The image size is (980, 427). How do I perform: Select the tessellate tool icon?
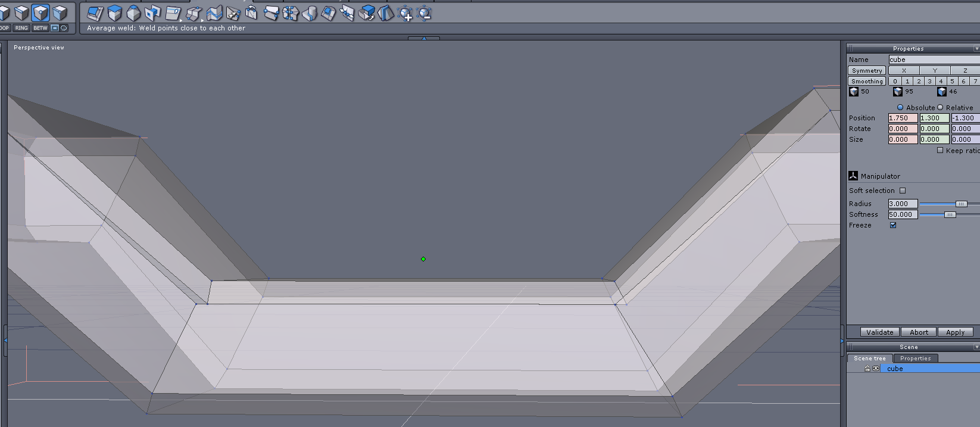173,13
